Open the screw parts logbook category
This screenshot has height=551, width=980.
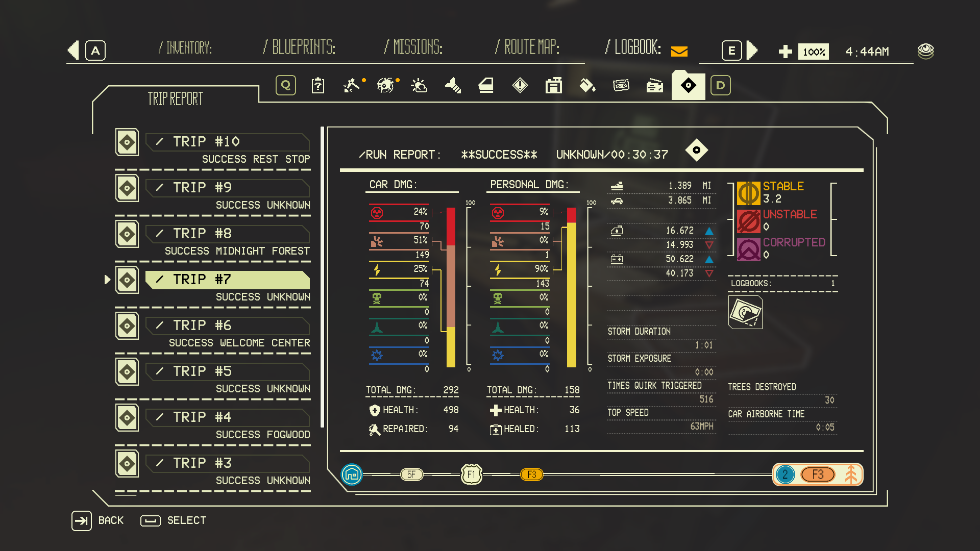(x=453, y=85)
